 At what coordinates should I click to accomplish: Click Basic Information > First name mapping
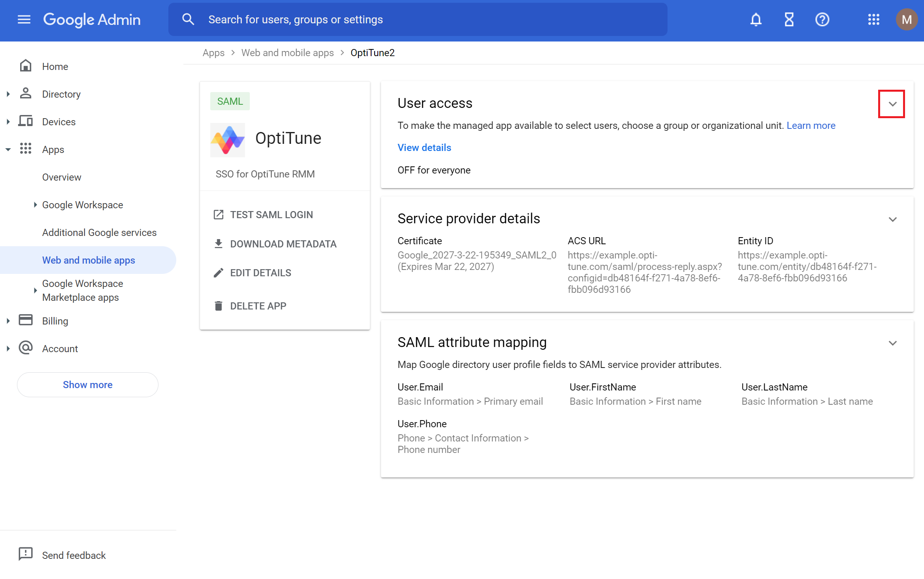[635, 401]
